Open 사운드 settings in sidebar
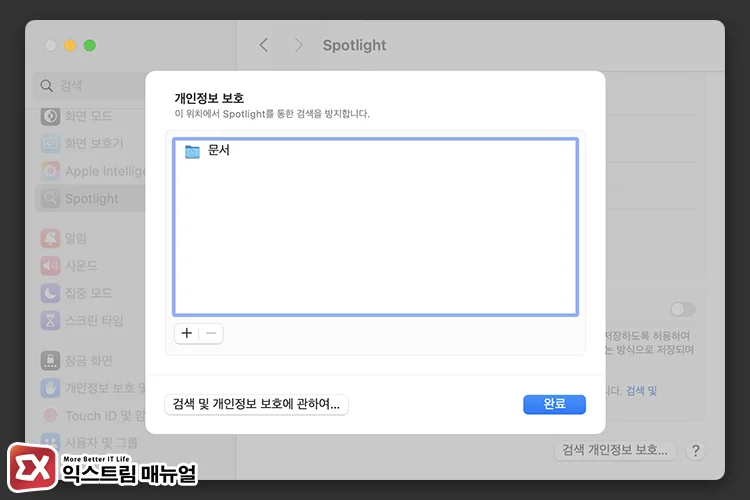This screenshot has width=750, height=500. [91, 266]
